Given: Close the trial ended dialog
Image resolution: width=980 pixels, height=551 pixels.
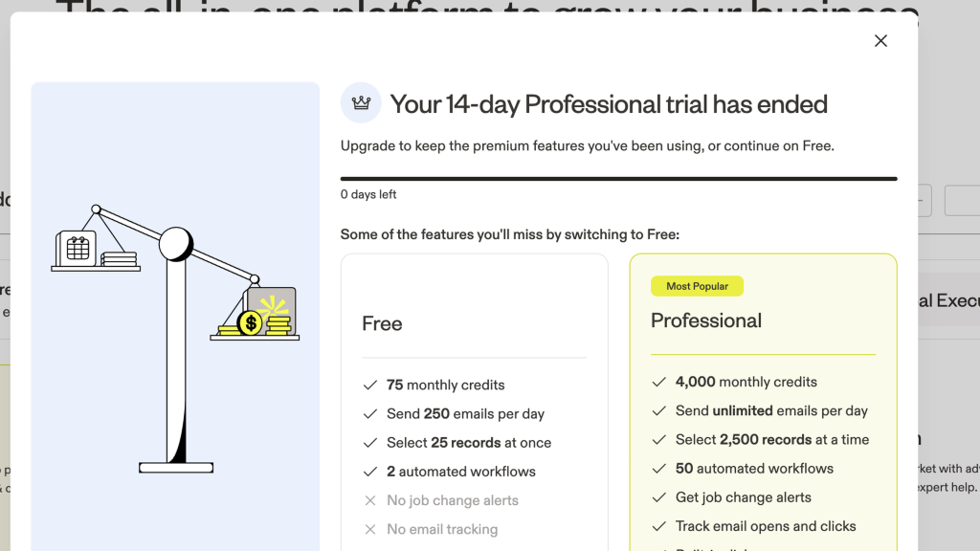Looking at the screenshot, I should [x=880, y=40].
